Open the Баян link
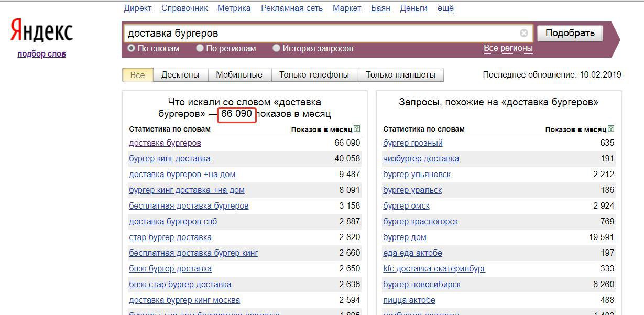Viewport: 644px width, 315px height. pos(380,8)
